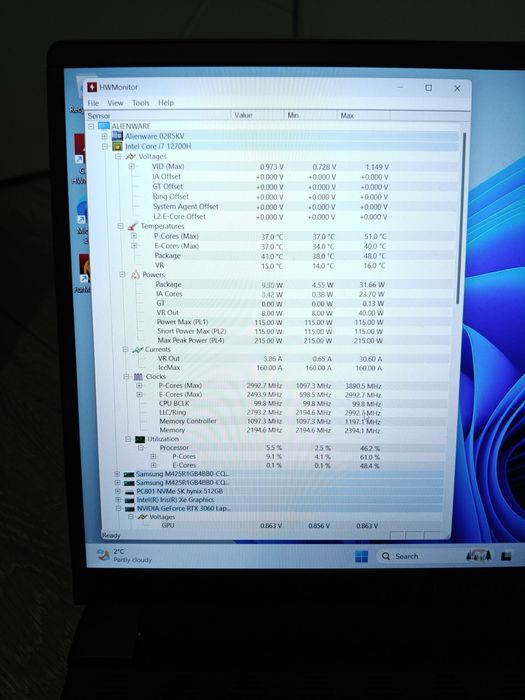The image size is (525, 700).
Task: Click the CPU Voltages lightning icon
Action: click(130, 156)
